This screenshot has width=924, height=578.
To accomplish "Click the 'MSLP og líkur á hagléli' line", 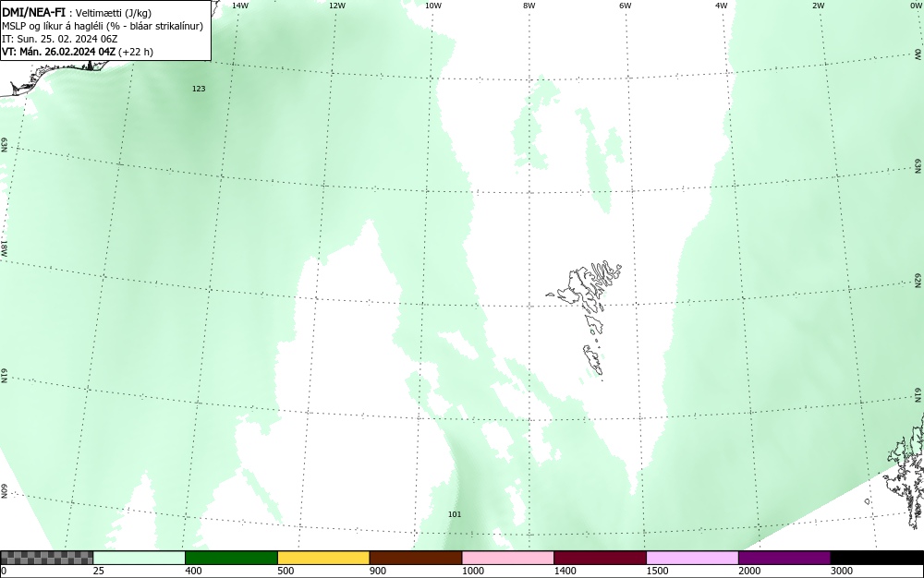I will pyautogui.click(x=103, y=26).
